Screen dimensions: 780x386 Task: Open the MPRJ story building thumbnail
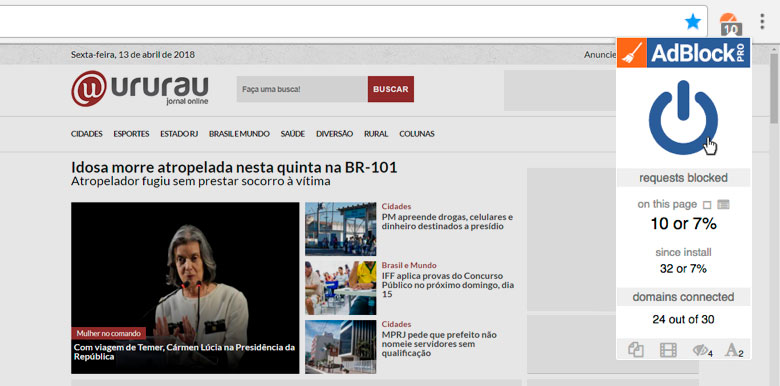(x=340, y=347)
